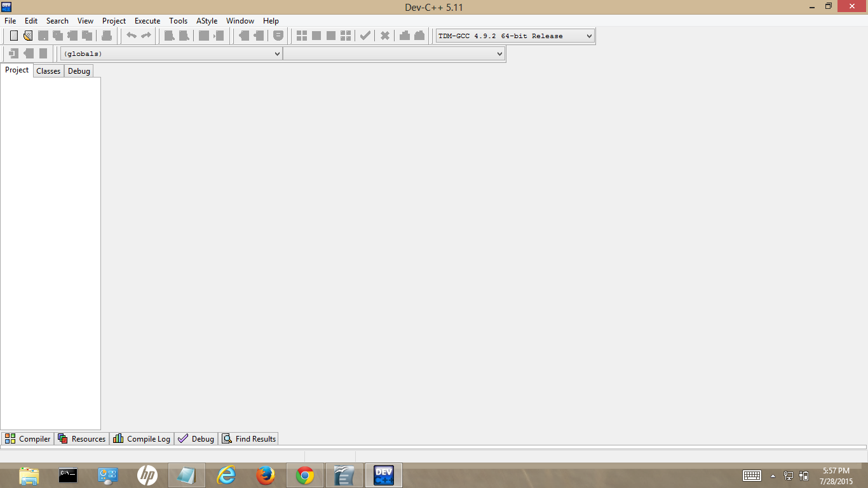Open the Find Results bottom tab
This screenshot has width=868, height=488.
(249, 439)
